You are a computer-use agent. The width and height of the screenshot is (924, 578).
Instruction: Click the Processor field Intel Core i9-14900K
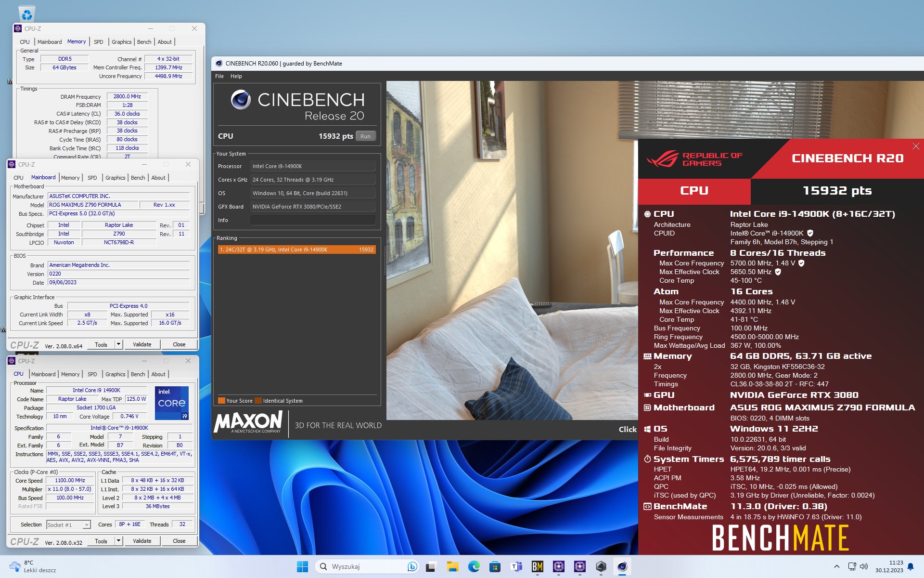tap(313, 166)
